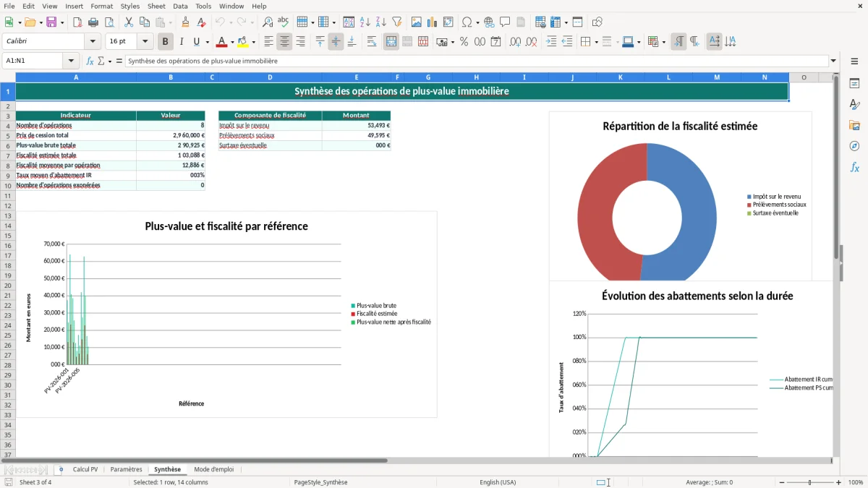
Task: Open Find & Replace
Action: 268,22
